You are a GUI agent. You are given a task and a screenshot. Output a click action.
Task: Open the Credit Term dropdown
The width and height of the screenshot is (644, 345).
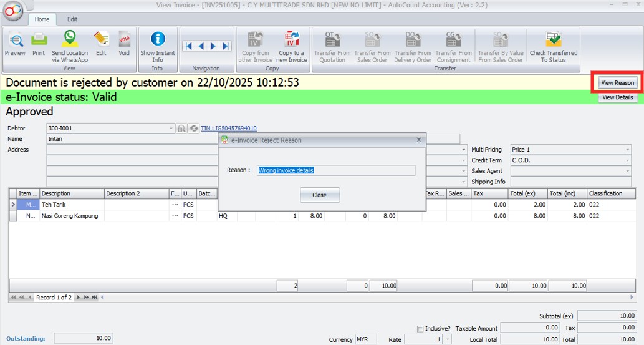coord(627,160)
